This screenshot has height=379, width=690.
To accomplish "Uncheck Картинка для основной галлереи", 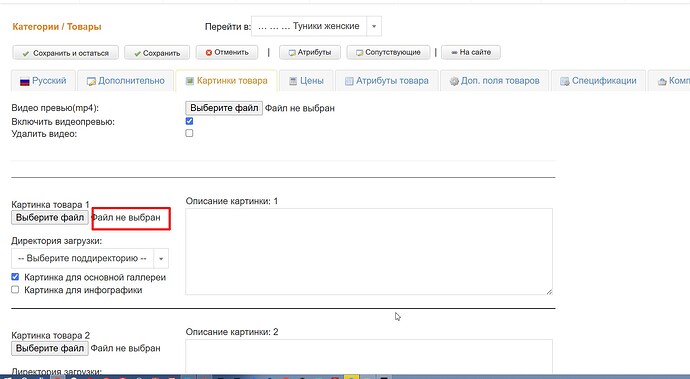I will (15, 277).
